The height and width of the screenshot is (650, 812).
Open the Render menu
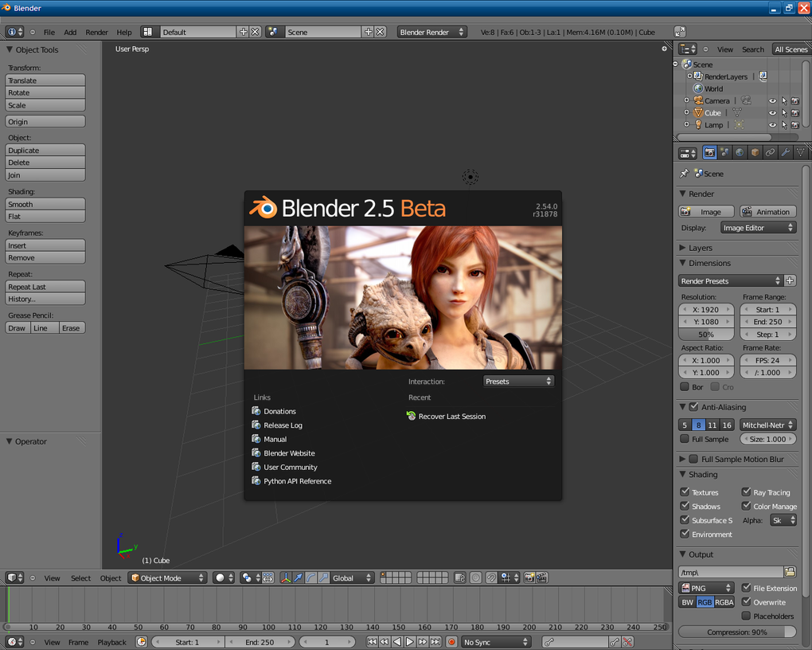[x=96, y=32]
